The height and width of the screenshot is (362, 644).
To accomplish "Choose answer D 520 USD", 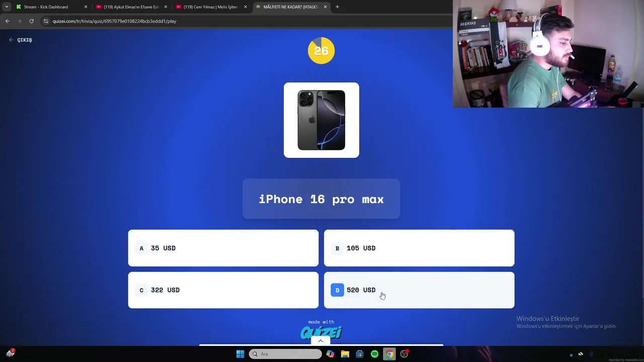I will pos(419,290).
